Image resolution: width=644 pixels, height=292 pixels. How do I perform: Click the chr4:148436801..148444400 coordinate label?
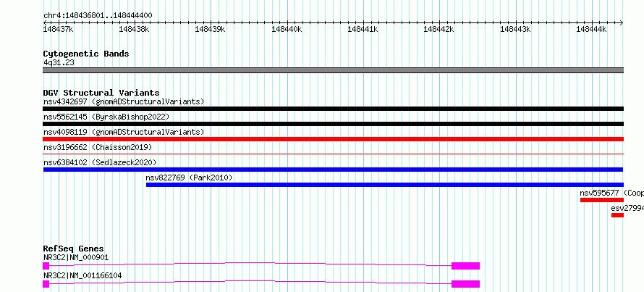click(98, 16)
